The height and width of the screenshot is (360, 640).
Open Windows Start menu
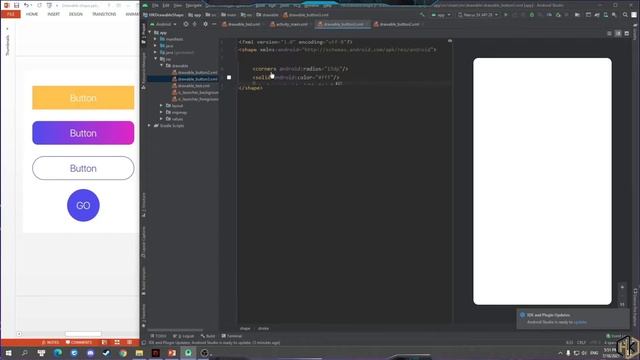tap(8, 353)
